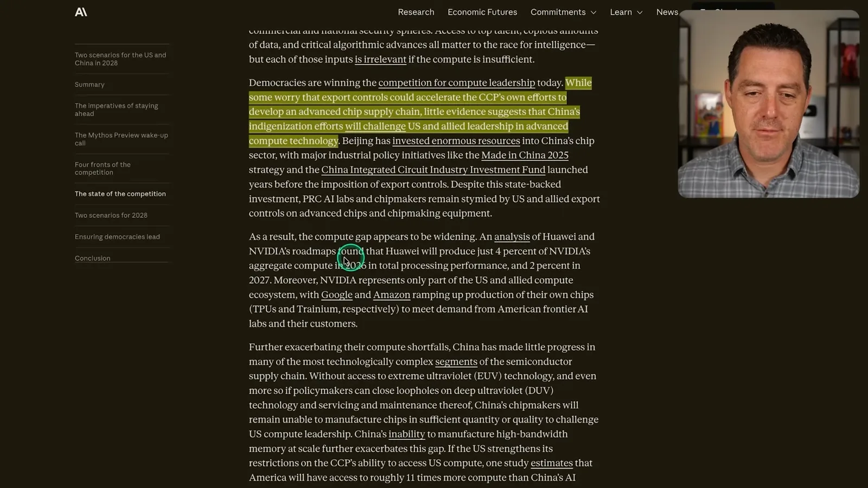Follow the Google link
868x488 pixels.
tap(337, 295)
